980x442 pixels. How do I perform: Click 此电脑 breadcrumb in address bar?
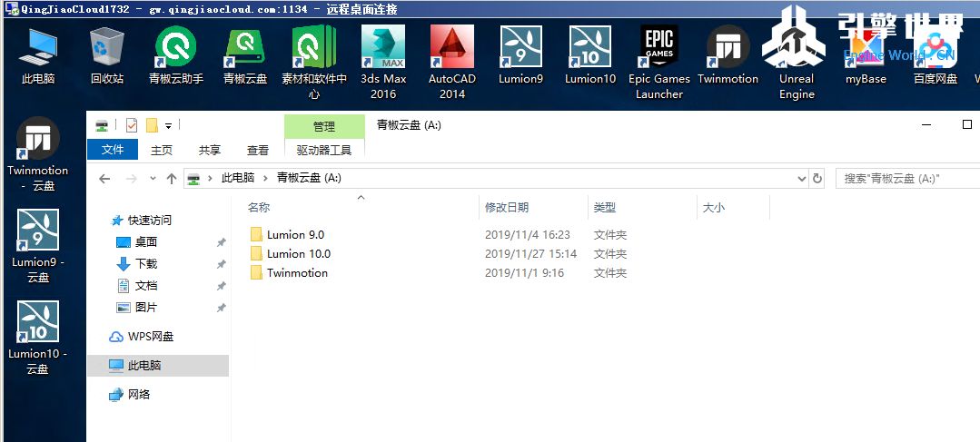point(238,178)
